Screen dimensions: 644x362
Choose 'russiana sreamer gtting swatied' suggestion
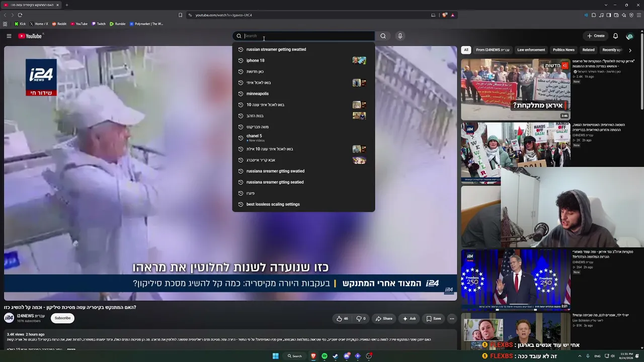tap(303, 171)
